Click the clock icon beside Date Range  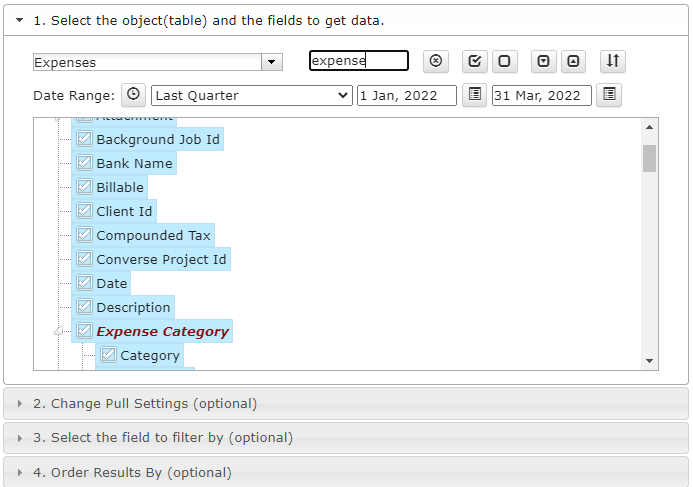coord(133,95)
